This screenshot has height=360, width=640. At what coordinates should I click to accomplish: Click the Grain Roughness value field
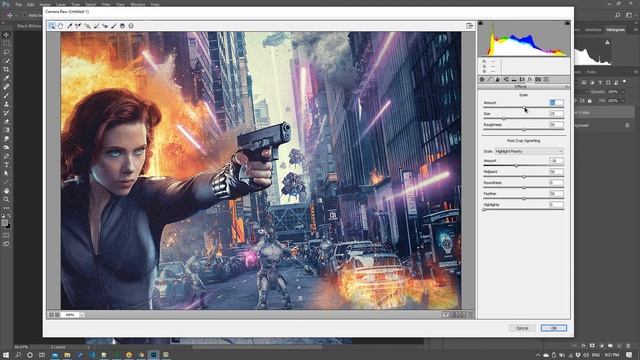tap(556, 124)
